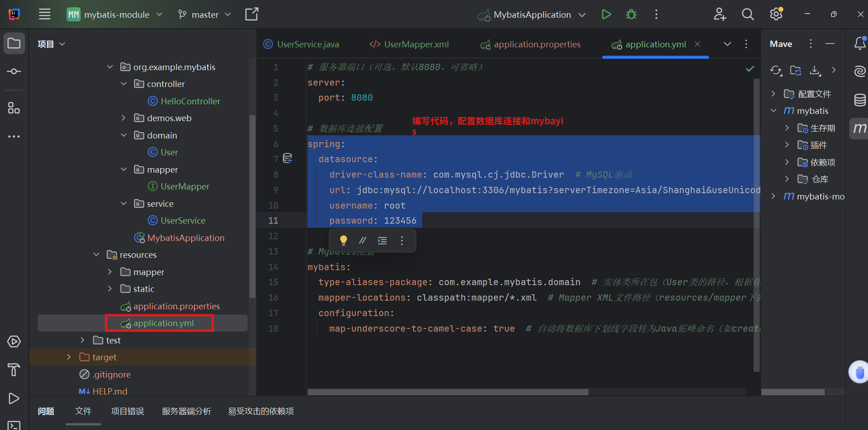Close the application.yml tab
This screenshot has height=430, width=868.
[697, 44]
